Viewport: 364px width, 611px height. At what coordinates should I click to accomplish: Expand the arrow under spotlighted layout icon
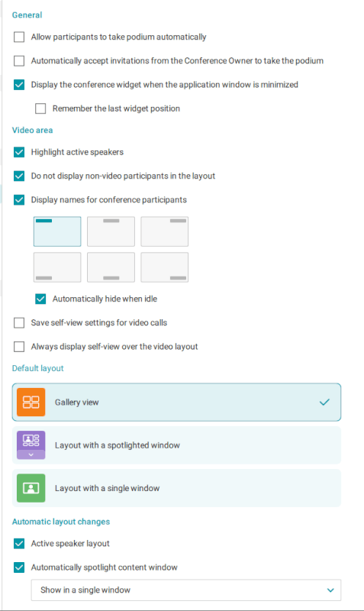[x=31, y=454]
